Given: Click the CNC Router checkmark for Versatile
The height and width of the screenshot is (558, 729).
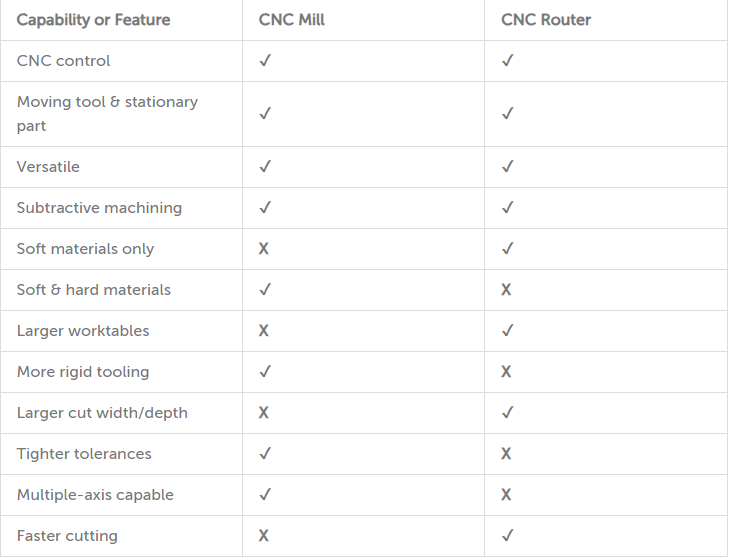Looking at the screenshot, I should pyautogui.click(x=508, y=166).
